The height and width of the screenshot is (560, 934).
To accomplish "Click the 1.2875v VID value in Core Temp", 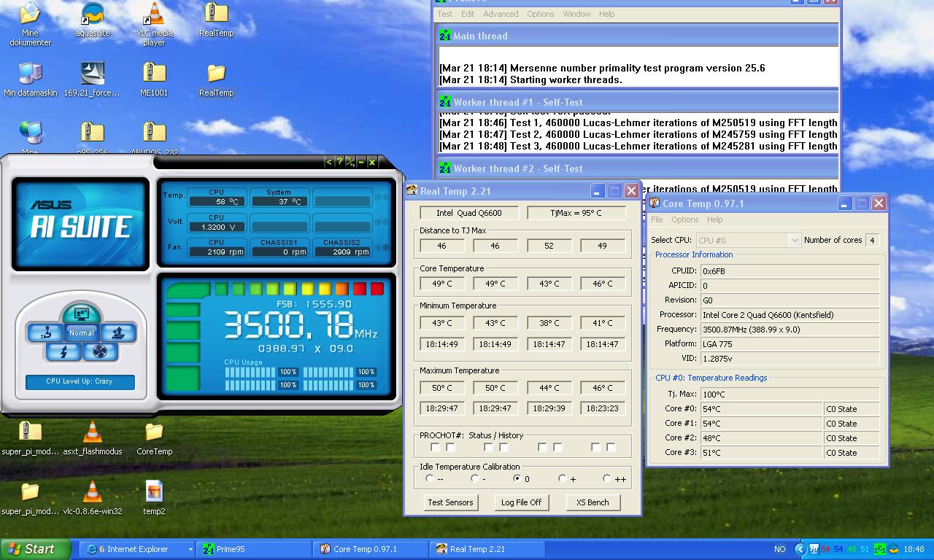I will (x=790, y=358).
